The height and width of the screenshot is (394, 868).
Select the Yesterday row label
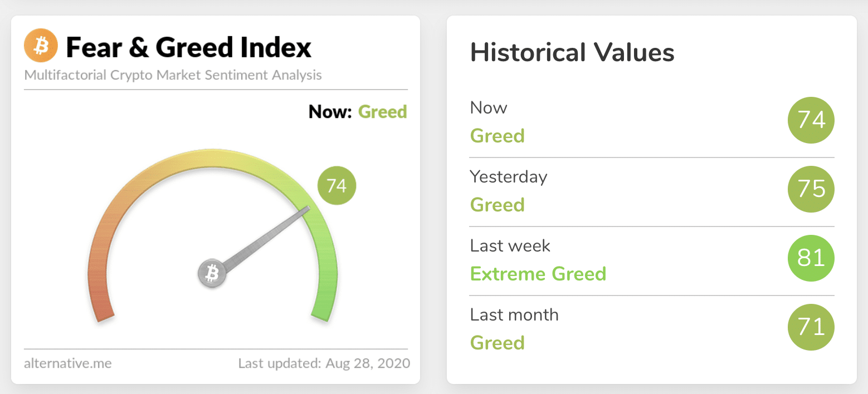point(508,176)
